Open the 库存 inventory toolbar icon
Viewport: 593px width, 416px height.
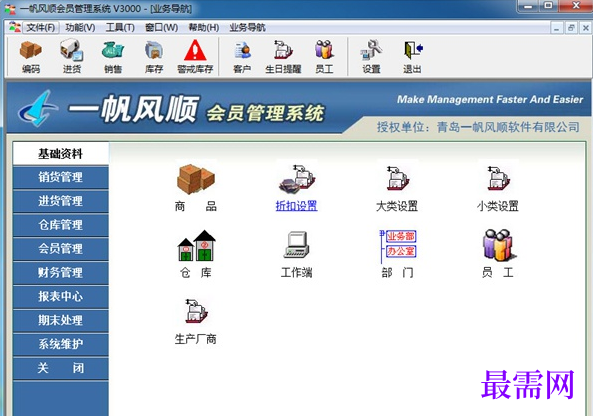pos(154,57)
